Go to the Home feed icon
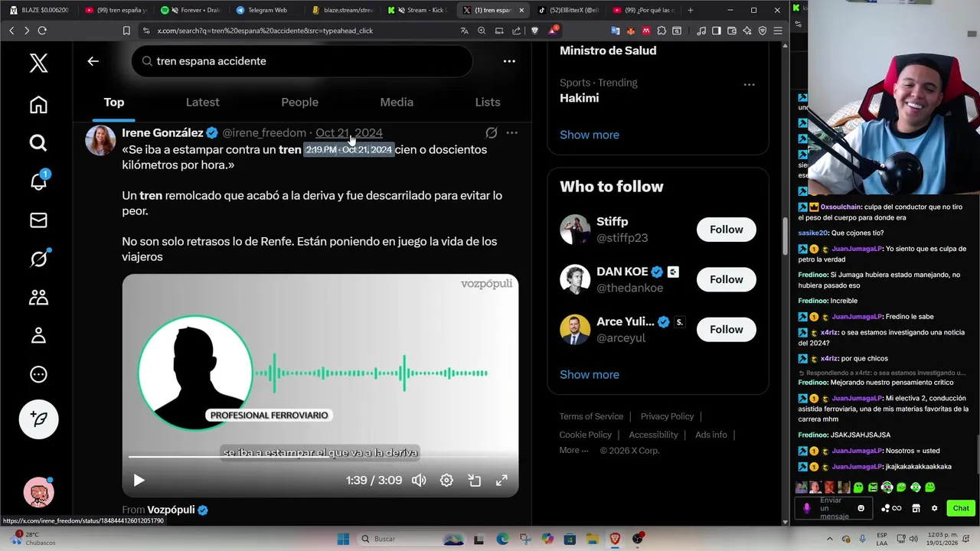This screenshot has height=551, width=980. [38, 105]
